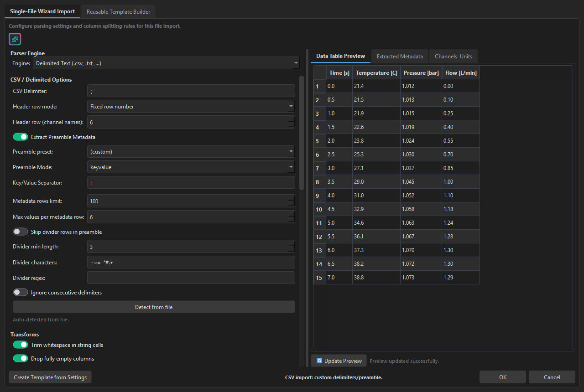This screenshot has height=392, width=584.
Task: Click the refresh icon on Update Preview
Action: coord(319,361)
